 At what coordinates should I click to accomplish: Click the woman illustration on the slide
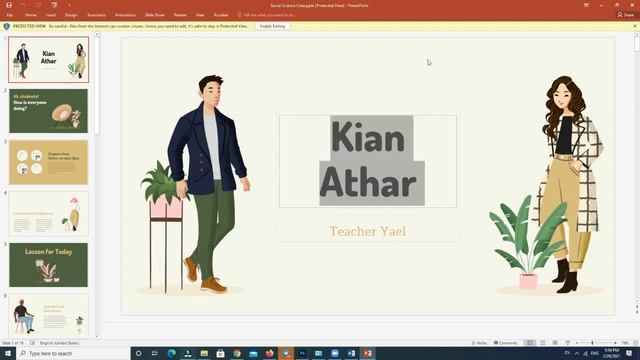[569, 184]
